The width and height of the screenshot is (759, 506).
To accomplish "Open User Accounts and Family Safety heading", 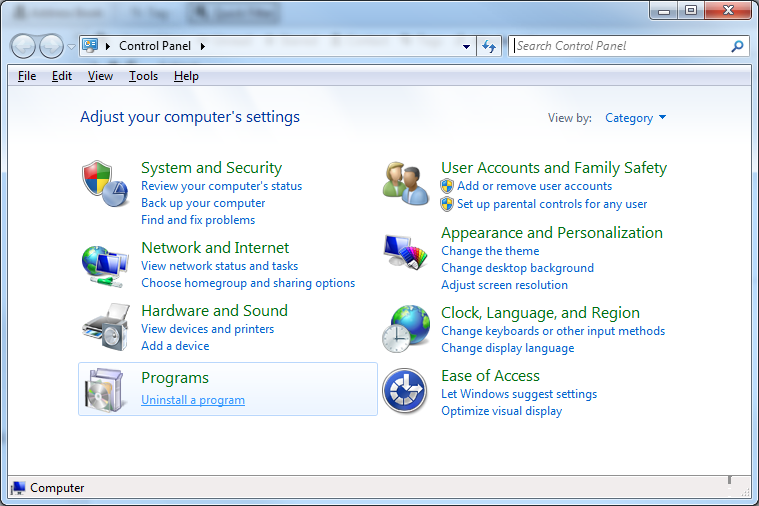I will point(554,168).
